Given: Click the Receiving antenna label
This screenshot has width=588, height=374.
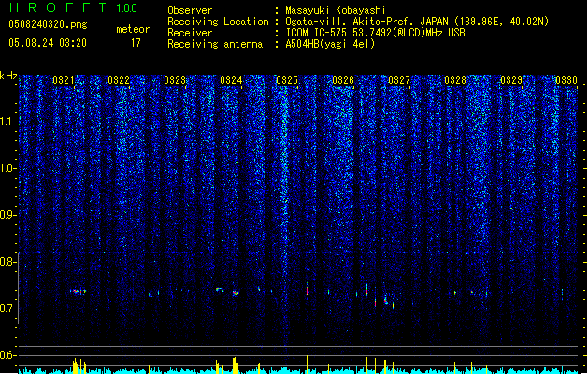Looking at the screenshot, I should pyautogui.click(x=215, y=44).
